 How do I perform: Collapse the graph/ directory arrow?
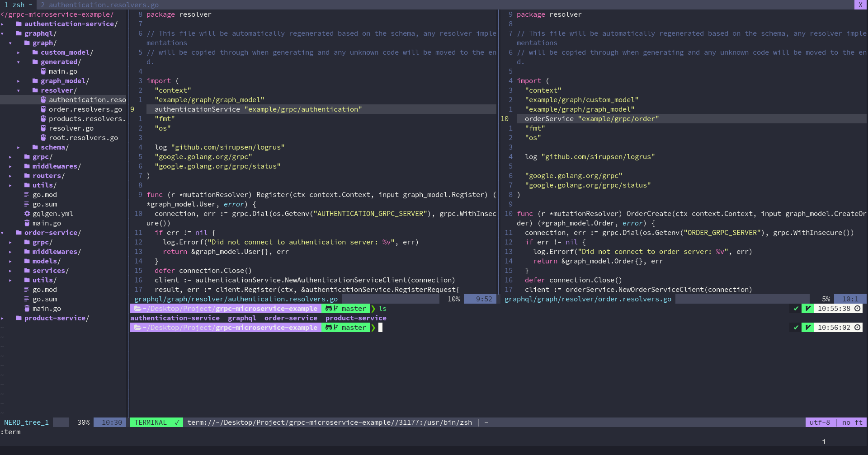tap(10, 43)
